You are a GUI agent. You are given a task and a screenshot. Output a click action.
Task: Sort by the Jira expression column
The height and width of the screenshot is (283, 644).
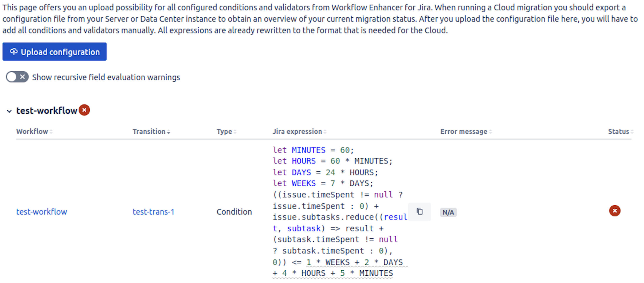[x=299, y=131]
